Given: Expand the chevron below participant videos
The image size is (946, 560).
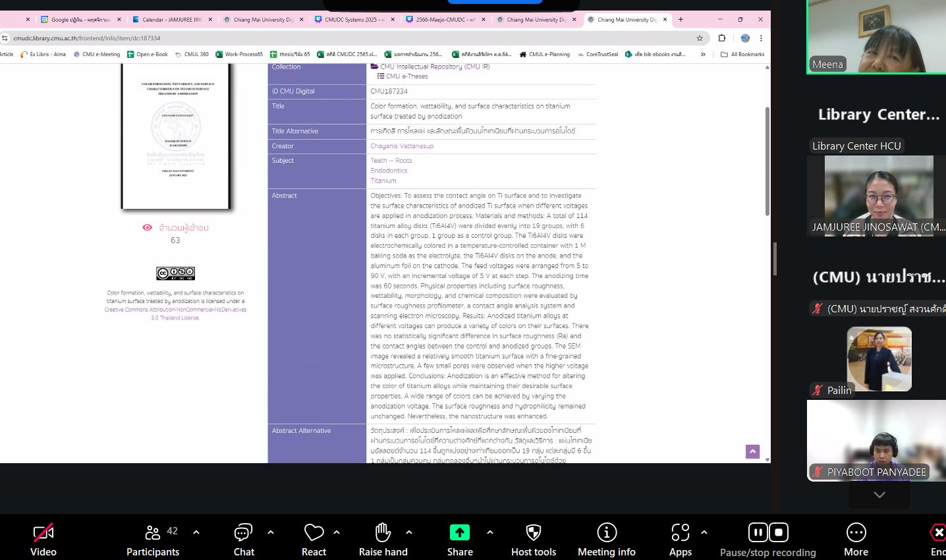Looking at the screenshot, I should point(879,495).
